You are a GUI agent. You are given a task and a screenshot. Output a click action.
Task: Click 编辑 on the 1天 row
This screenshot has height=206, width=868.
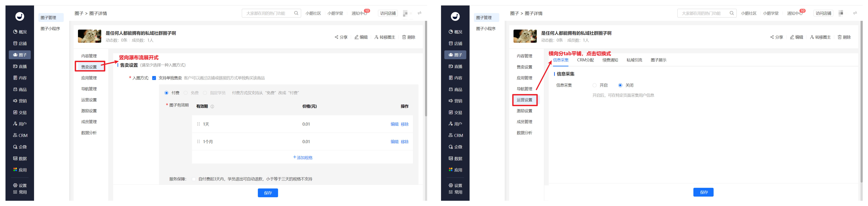(395, 124)
